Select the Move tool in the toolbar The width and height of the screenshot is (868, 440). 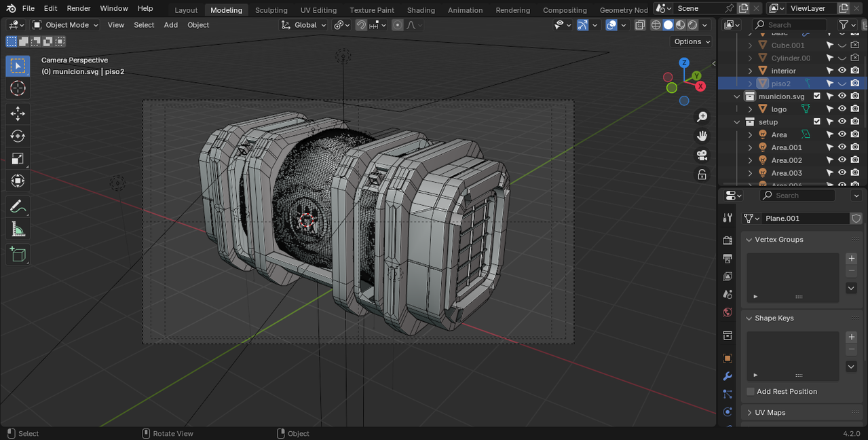tap(18, 113)
